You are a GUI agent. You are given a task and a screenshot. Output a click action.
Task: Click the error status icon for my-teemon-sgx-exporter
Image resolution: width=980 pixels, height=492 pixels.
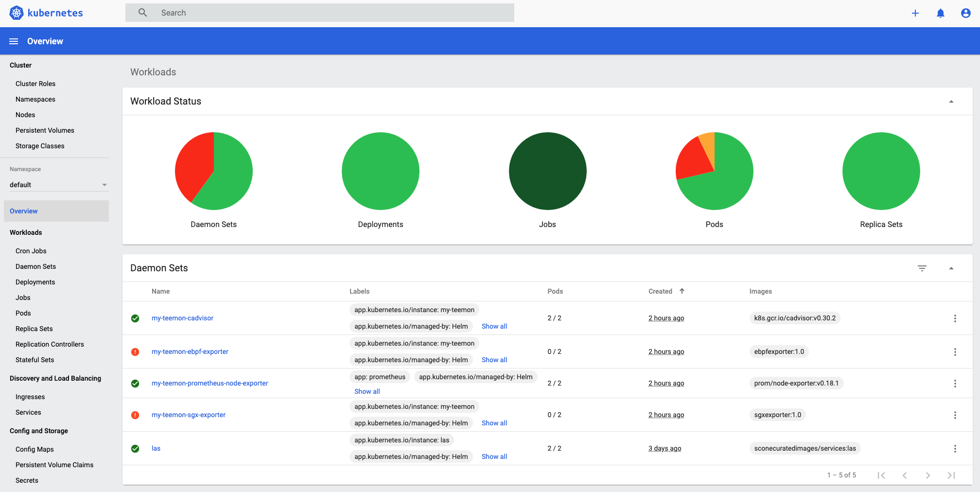point(135,415)
